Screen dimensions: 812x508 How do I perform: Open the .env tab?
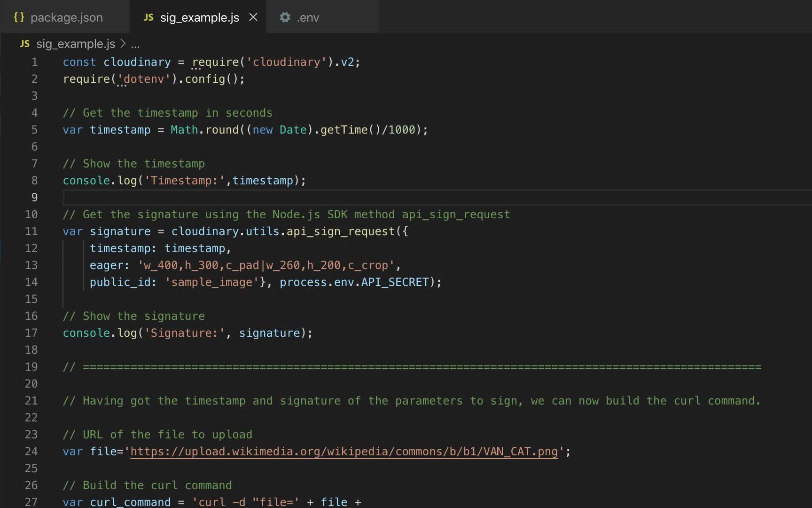[308, 17]
